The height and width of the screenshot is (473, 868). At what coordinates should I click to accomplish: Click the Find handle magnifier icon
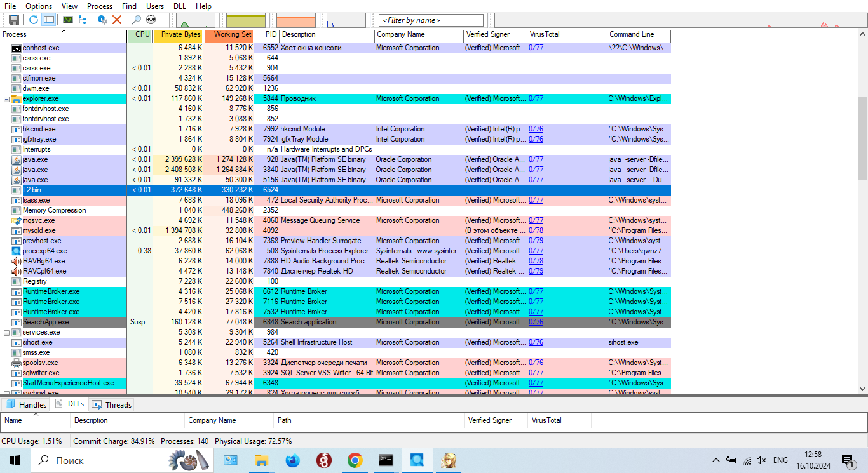(136, 20)
